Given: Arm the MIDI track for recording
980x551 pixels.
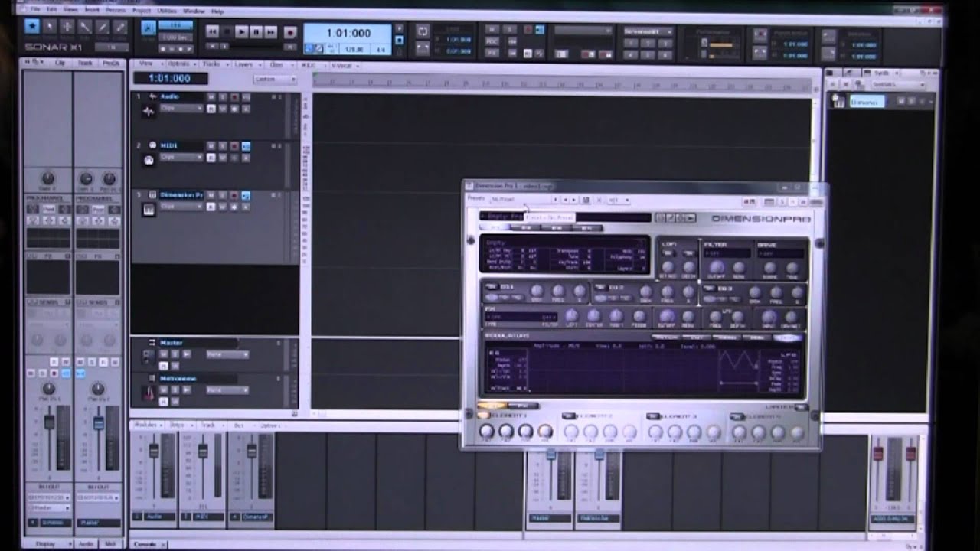Looking at the screenshot, I should pos(234,145).
